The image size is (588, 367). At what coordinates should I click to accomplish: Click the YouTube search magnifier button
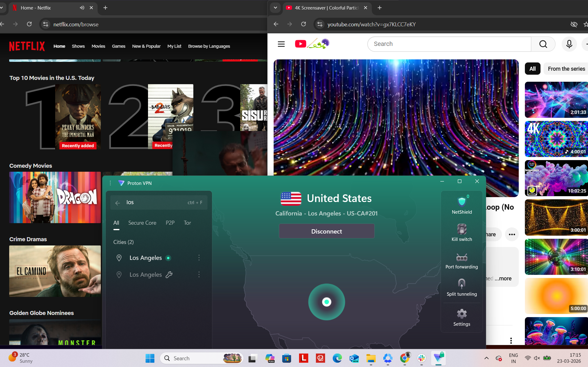(543, 44)
